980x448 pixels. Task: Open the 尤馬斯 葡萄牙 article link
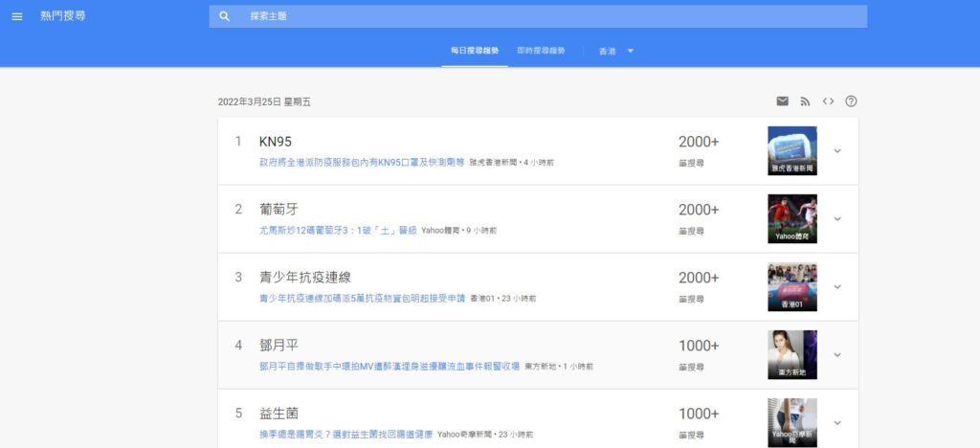tap(338, 231)
